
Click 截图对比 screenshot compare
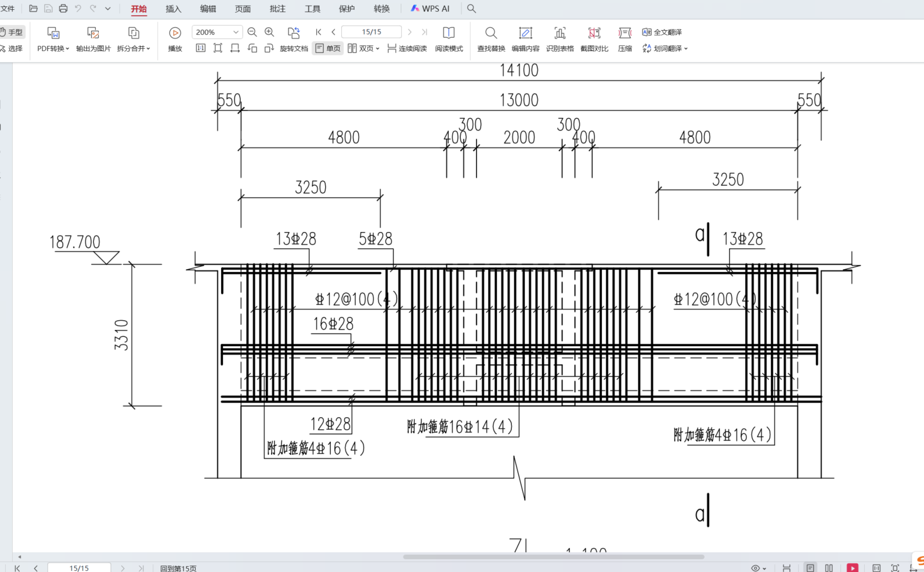594,39
